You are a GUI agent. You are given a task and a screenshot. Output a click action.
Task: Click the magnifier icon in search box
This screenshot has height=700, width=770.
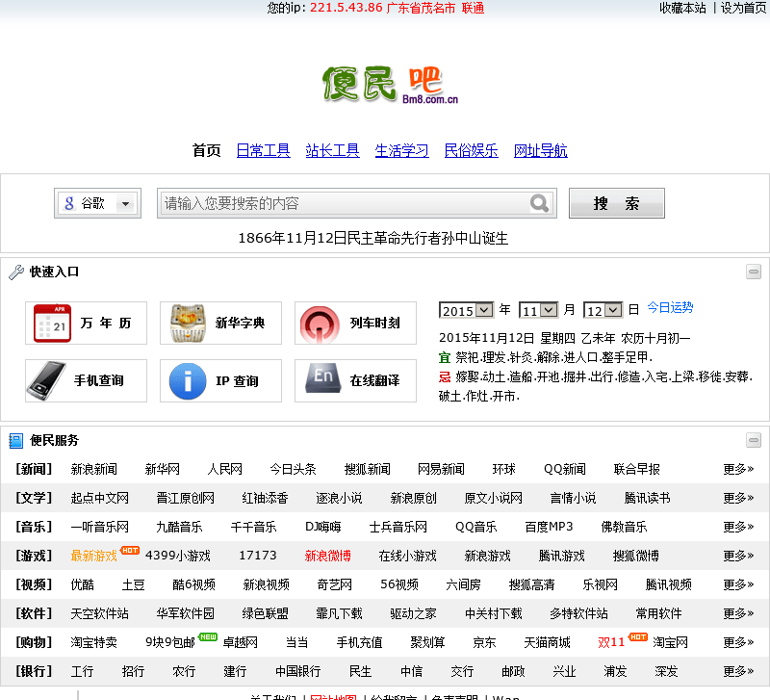tap(539, 203)
